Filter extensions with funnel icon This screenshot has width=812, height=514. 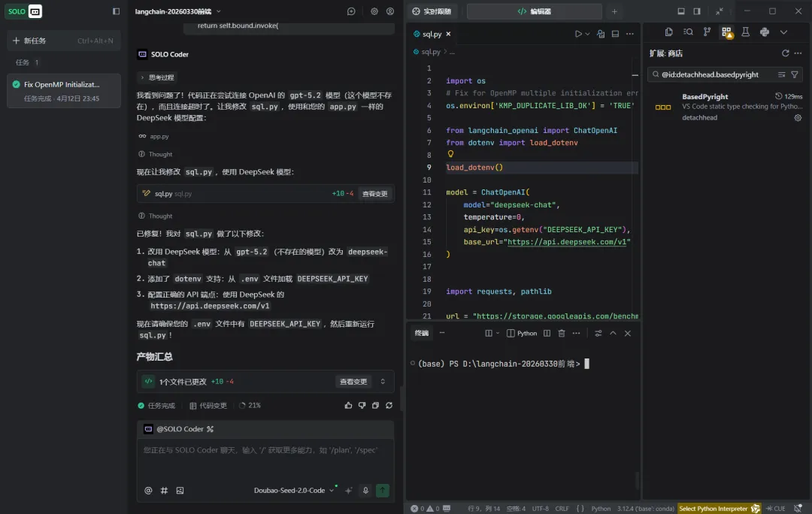click(795, 74)
